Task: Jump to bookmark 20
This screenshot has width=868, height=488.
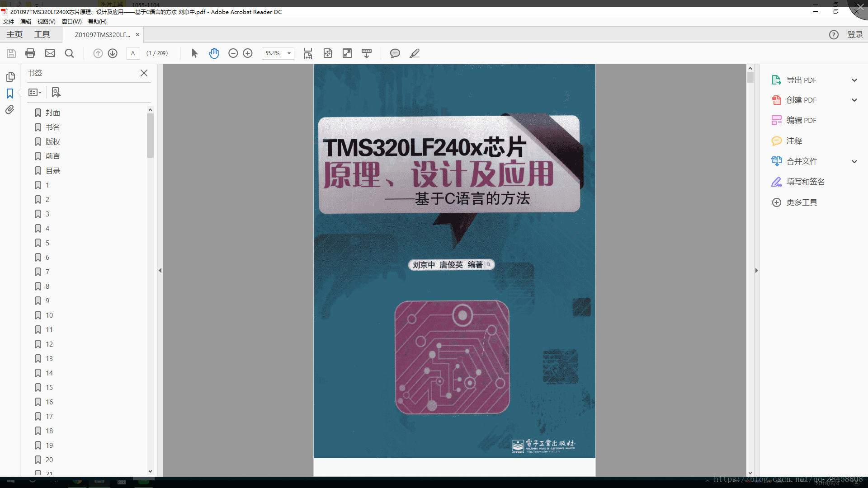Action: tap(49, 460)
